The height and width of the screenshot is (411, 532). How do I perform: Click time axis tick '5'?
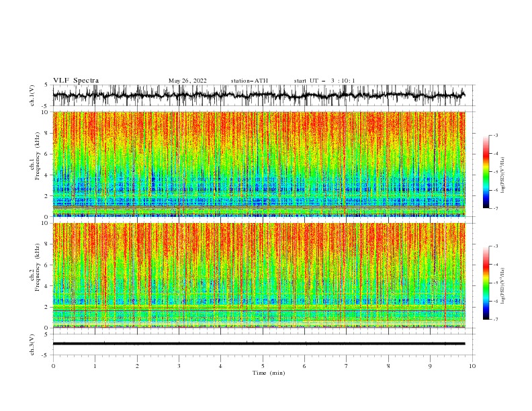[x=263, y=366]
